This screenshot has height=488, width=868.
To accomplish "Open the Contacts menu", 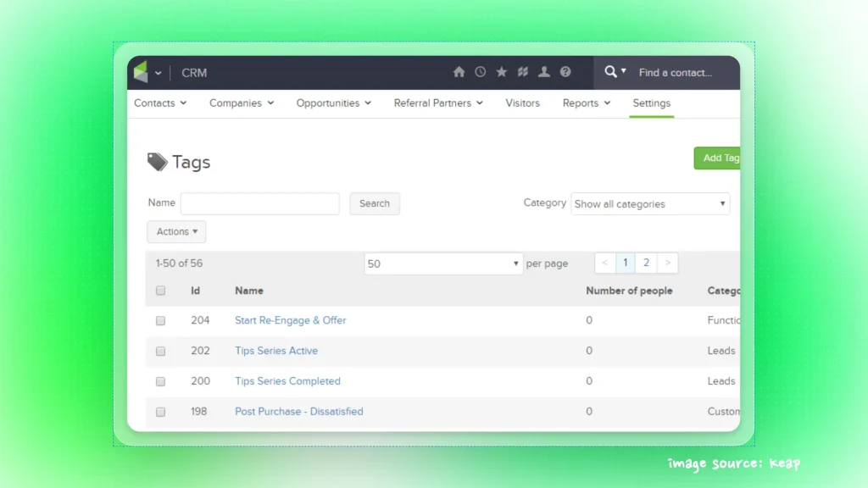I will (x=160, y=103).
